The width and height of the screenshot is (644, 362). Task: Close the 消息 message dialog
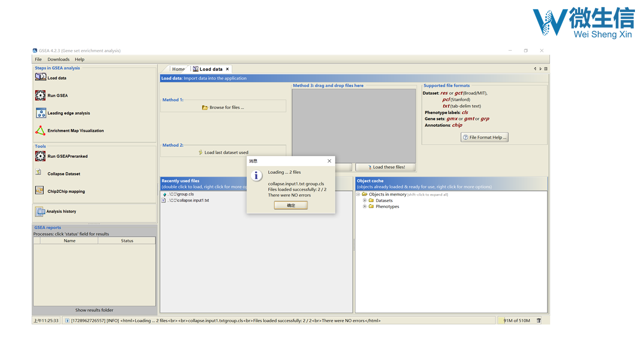pyautogui.click(x=330, y=161)
